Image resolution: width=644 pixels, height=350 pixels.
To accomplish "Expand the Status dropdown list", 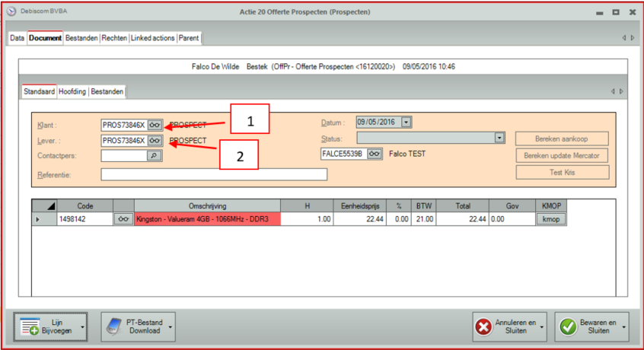I will (500, 138).
